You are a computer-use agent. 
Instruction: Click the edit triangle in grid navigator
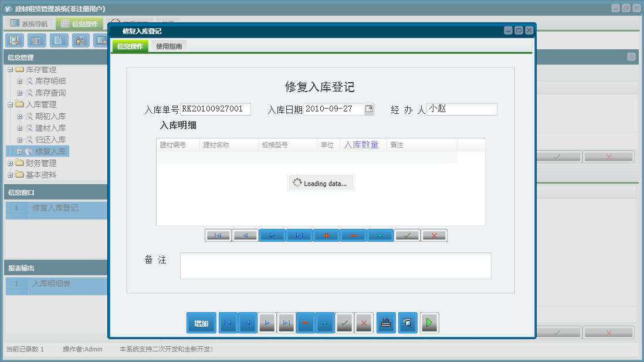pyautogui.click(x=380, y=235)
